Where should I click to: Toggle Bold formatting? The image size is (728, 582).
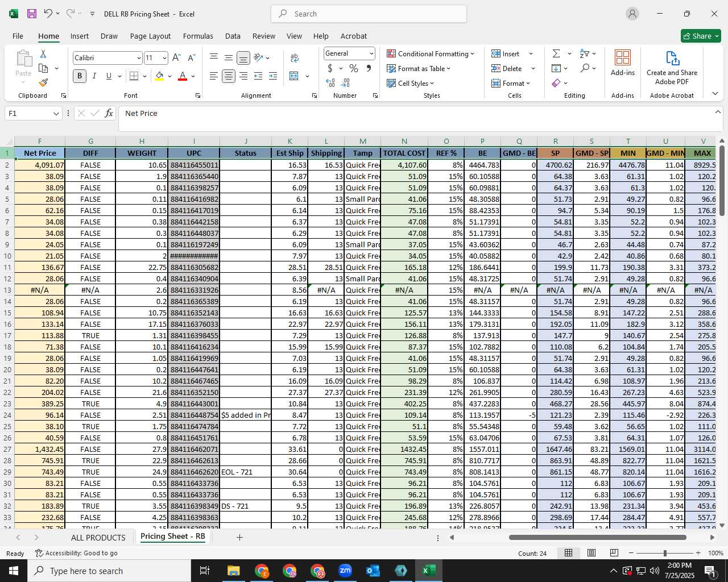80,76
